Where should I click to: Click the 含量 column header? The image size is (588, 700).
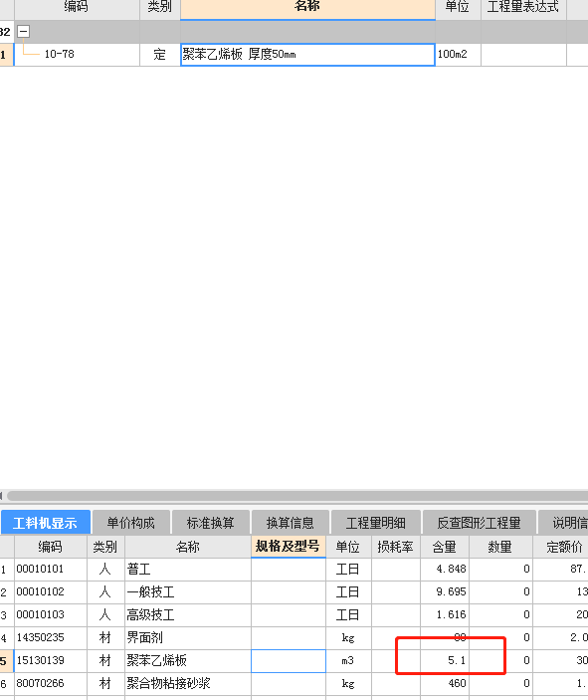[x=445, y=547]
